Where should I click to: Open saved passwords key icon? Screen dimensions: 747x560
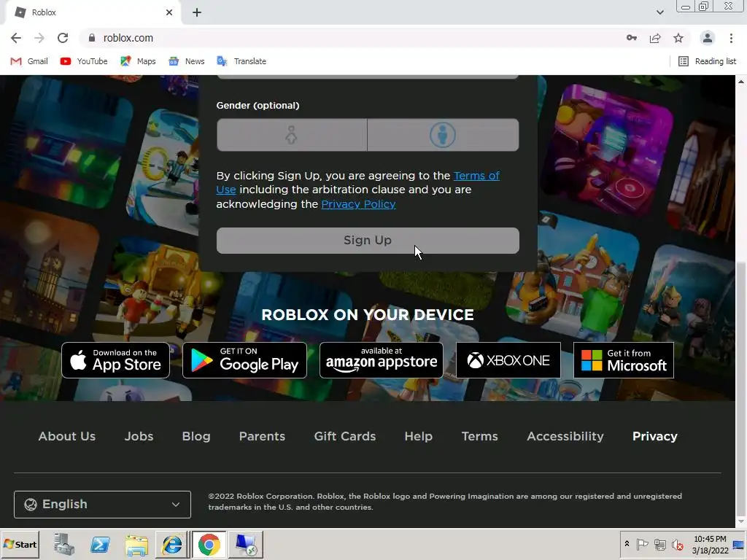pyautogui.click(x=632, y=38)
